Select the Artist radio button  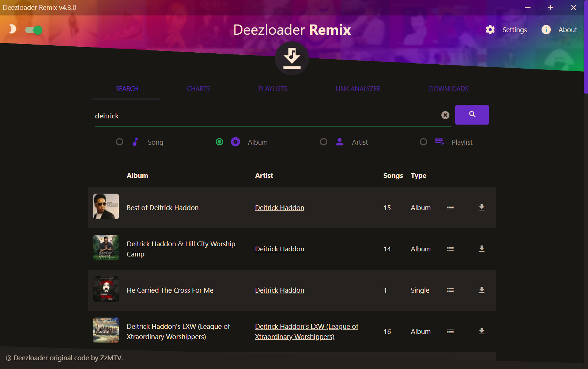pos(324,142)
